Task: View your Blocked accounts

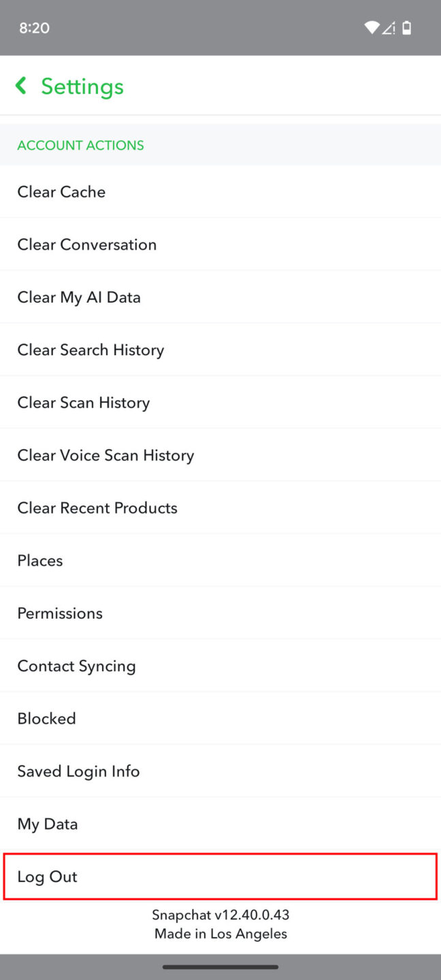Action: coord(46,718)
